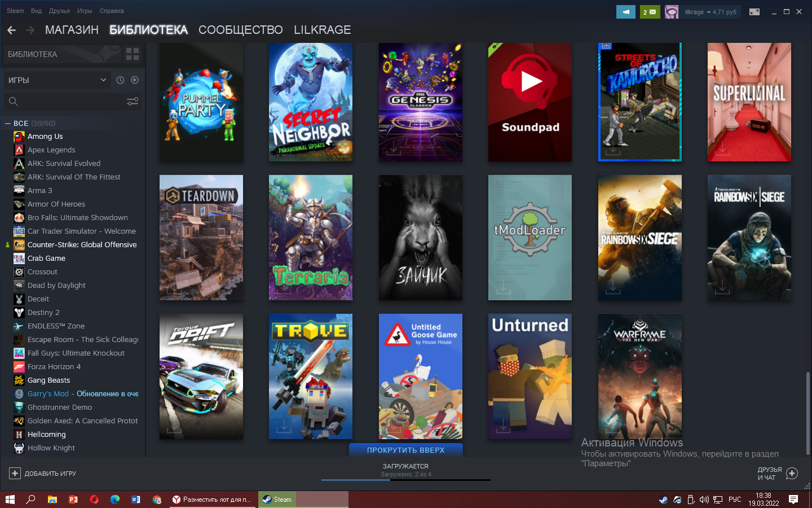Open the Справка menu
Viewport: 812px width, 508px height.
[x=112, y=11]
